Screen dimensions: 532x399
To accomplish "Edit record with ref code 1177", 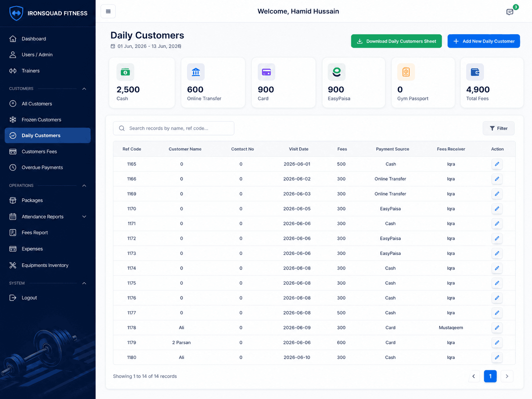I will click(497, 313).
